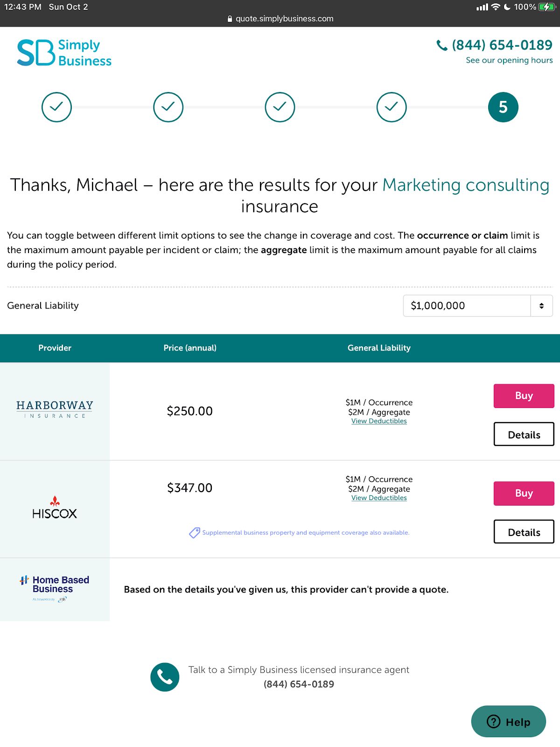
Task: View Deductibles for Harborway quote
Action: coord(379,421)
